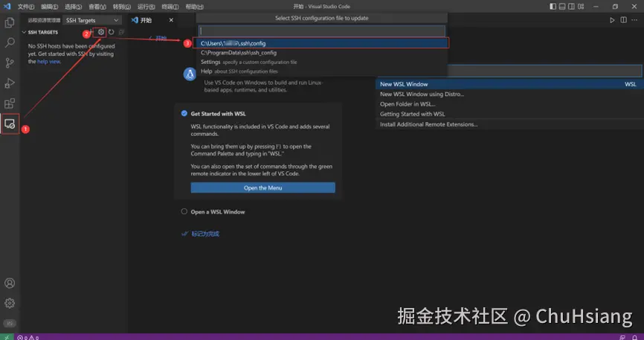Select the Get Started with WSL step
The image size is (644, 340).
[218, 114]
